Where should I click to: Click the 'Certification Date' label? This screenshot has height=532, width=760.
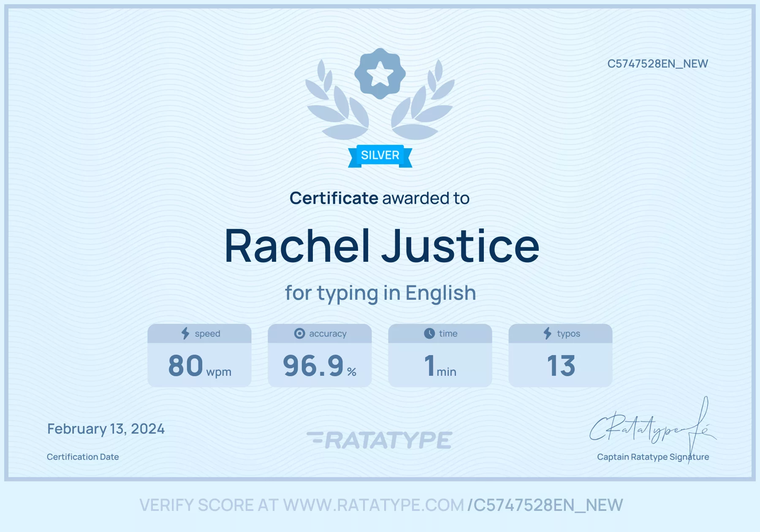(83, 457)
